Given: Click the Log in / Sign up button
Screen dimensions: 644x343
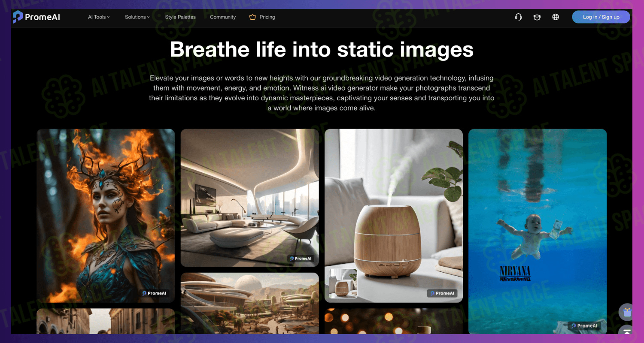Looking at the screenshot, I should coord(601,17).
